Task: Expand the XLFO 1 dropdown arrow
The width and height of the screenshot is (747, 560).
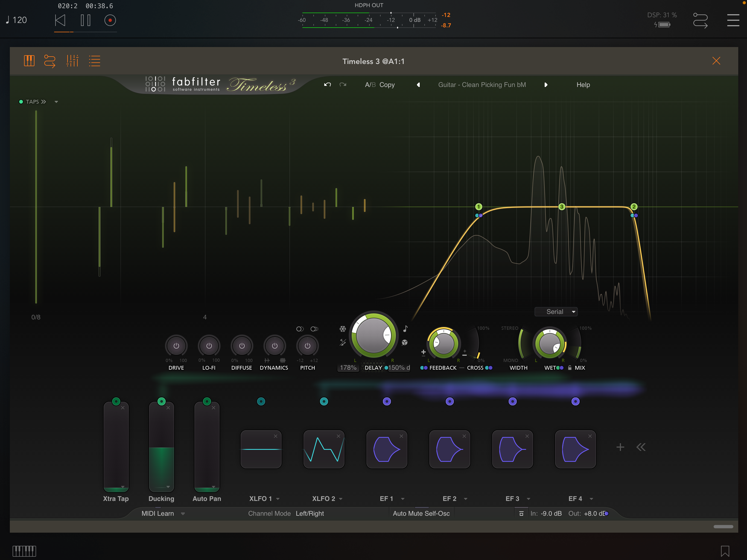Action: point(278,499)
